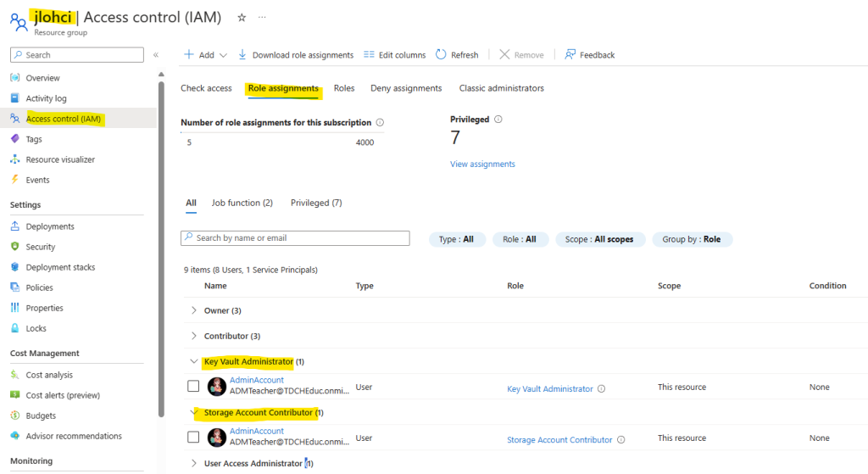Switch to the Check access tab
Viewport: 868px width, 474px height.
click(x=206, y=88)
